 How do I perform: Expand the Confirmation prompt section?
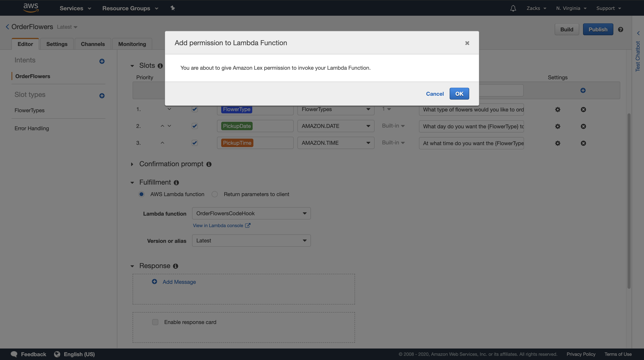point(132,164)
